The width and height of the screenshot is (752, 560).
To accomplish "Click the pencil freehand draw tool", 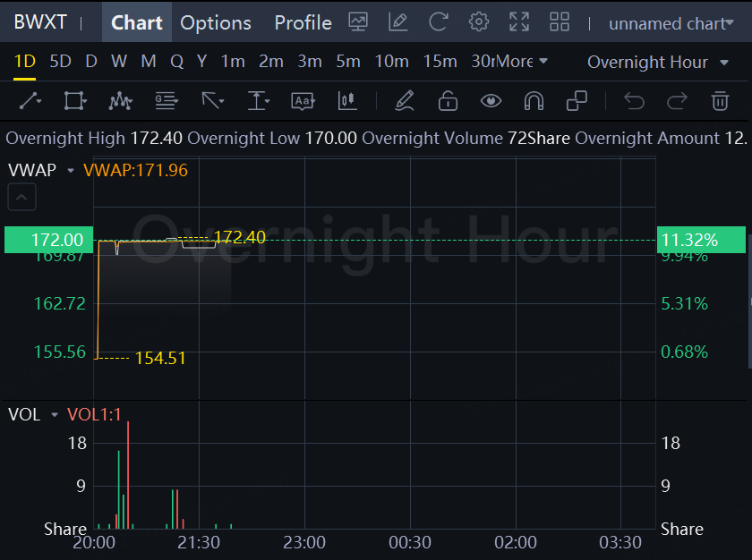I will [405, 101].
